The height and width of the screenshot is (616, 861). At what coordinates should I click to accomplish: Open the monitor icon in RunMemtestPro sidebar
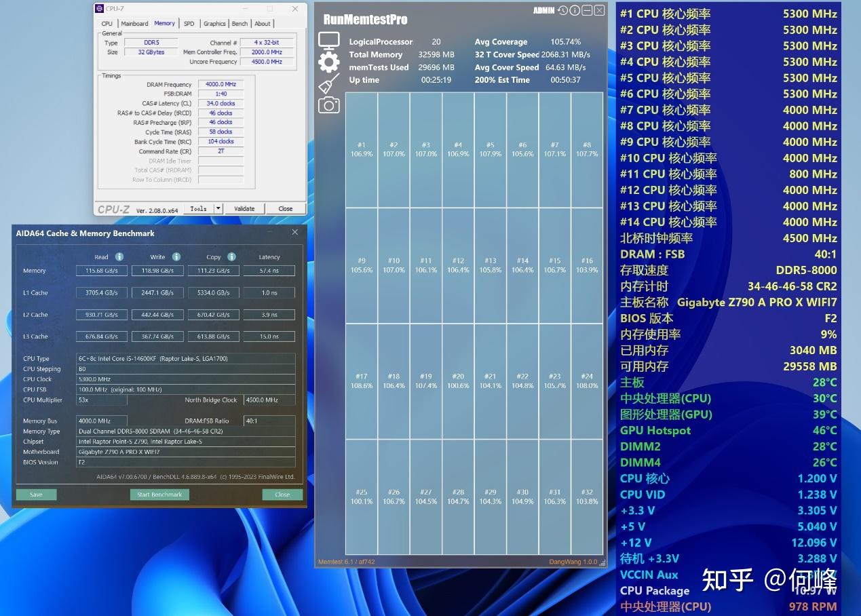tap(329, 41)
